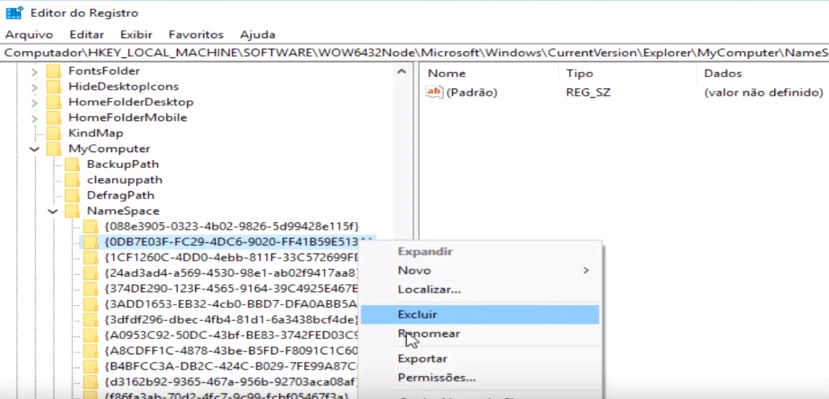Open the Editar menu
829x399 pixels.
(87, 35)
